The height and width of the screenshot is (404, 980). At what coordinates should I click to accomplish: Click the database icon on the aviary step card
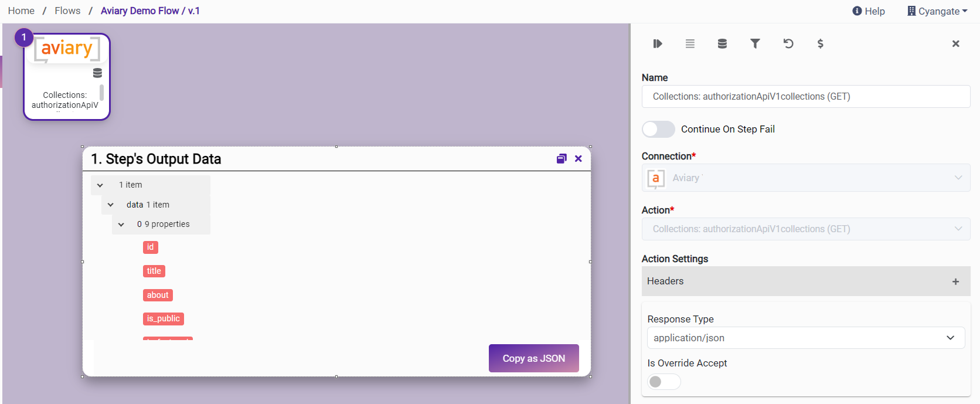(x=97, y=73)
